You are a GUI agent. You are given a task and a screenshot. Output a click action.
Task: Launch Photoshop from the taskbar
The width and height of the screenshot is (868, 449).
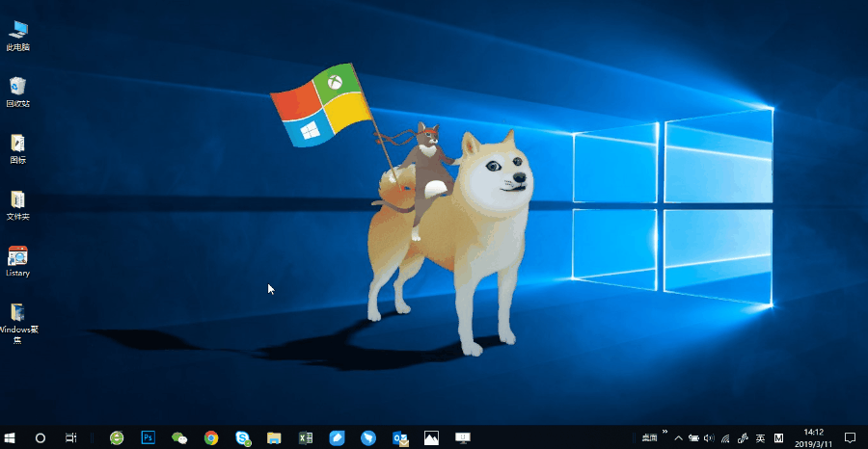click(x=148, y=438)
